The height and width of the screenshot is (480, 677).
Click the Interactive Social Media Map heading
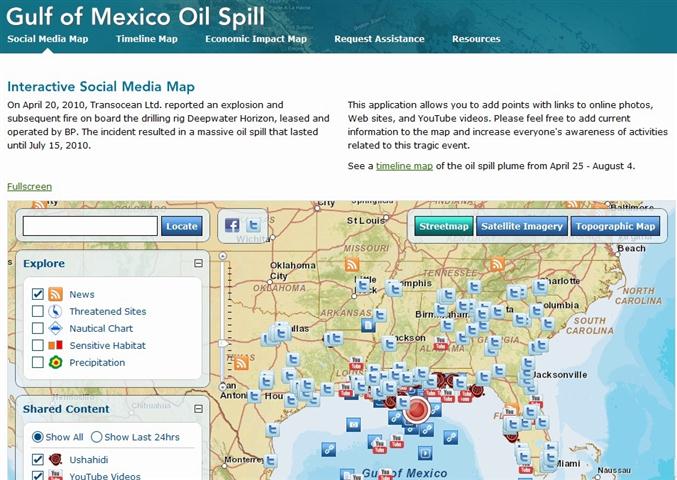[101, 86]
